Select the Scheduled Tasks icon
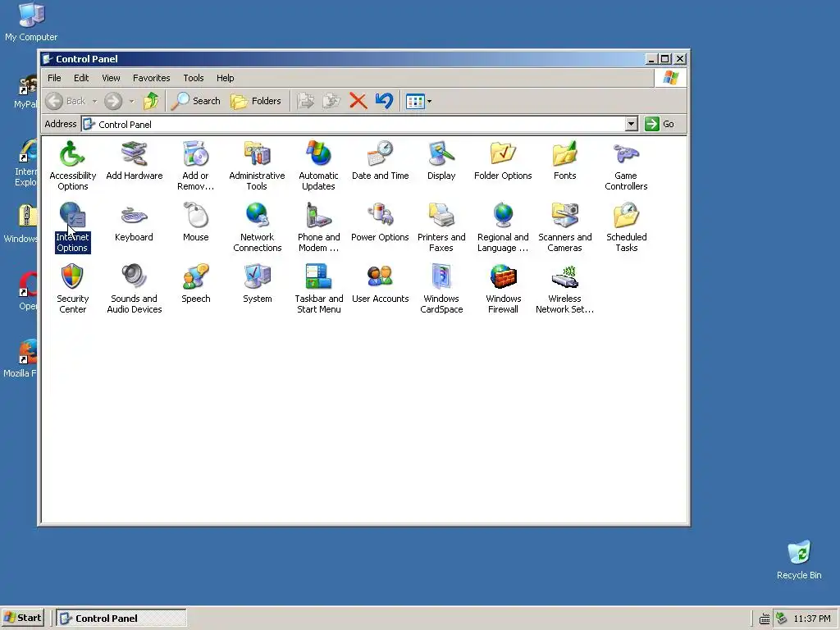This screenshot has width=840, height=630. pos(626,226)
